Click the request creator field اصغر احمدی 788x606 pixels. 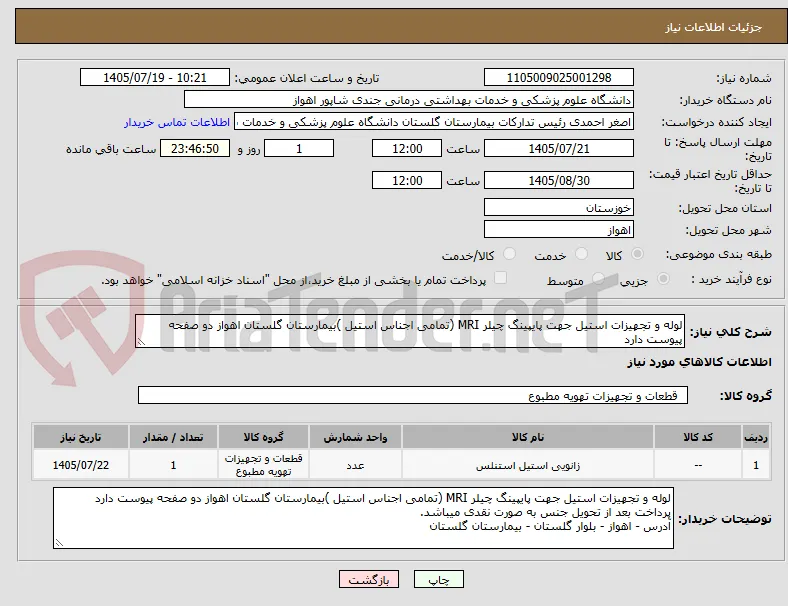(434, 122)
